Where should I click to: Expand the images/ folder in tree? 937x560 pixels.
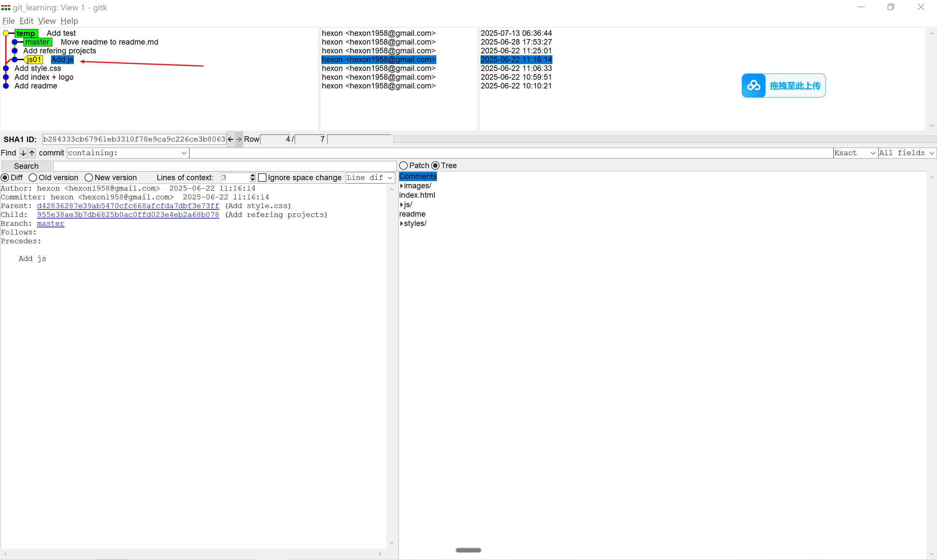click(402, 186)
